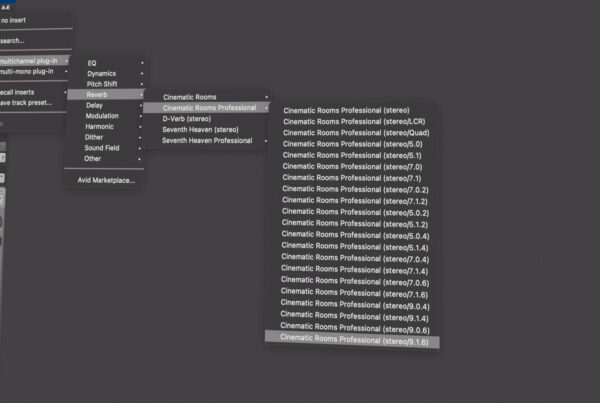Select Cinematic Rooms Professional (stereo/7.1.2)
The image size is (600, 403).
(x=355, y=201)
